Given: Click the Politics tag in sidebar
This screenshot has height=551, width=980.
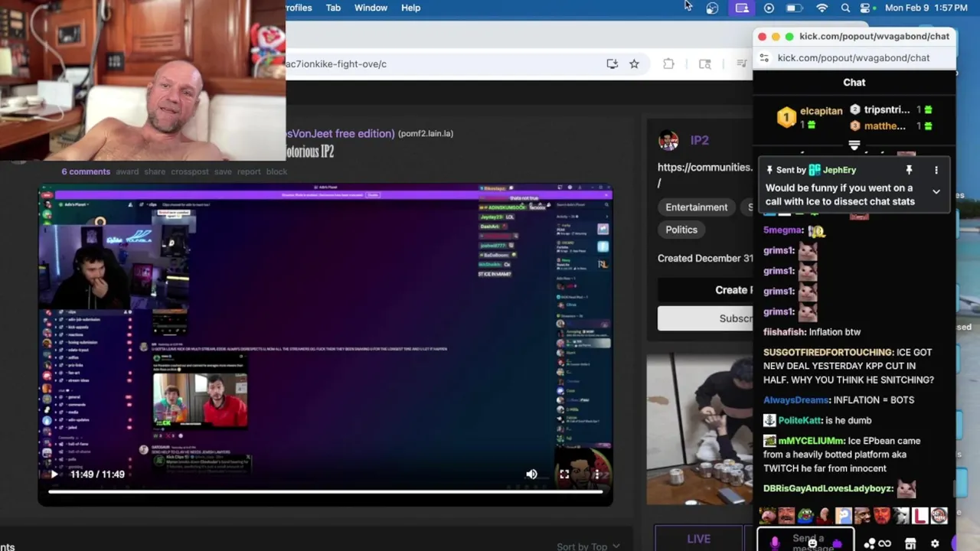Looking at the screenshot, I should (x=681, y=230).
